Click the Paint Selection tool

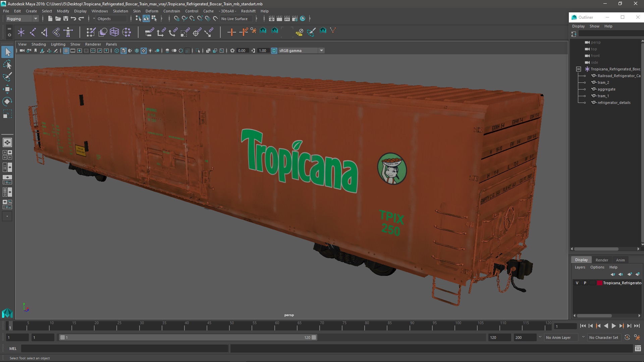7,77
